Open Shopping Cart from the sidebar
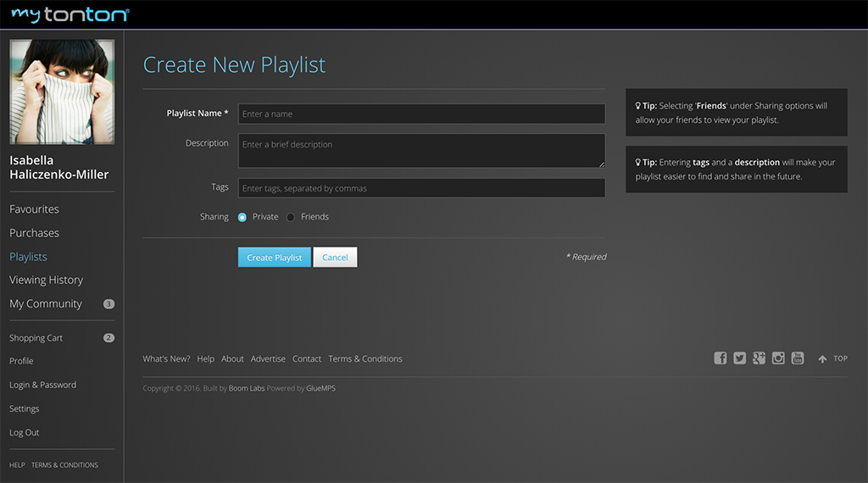This screenshot has width=868, height=483. (x=36, y=338)
